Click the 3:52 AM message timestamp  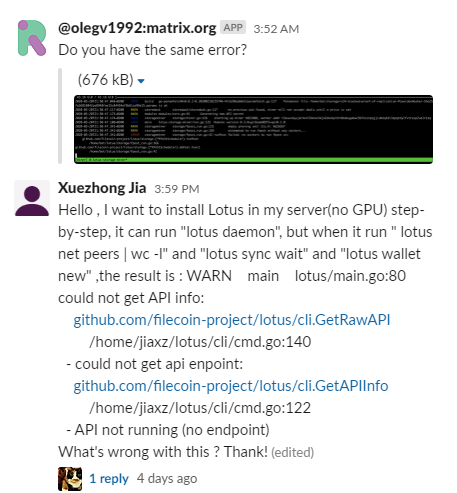276,29
